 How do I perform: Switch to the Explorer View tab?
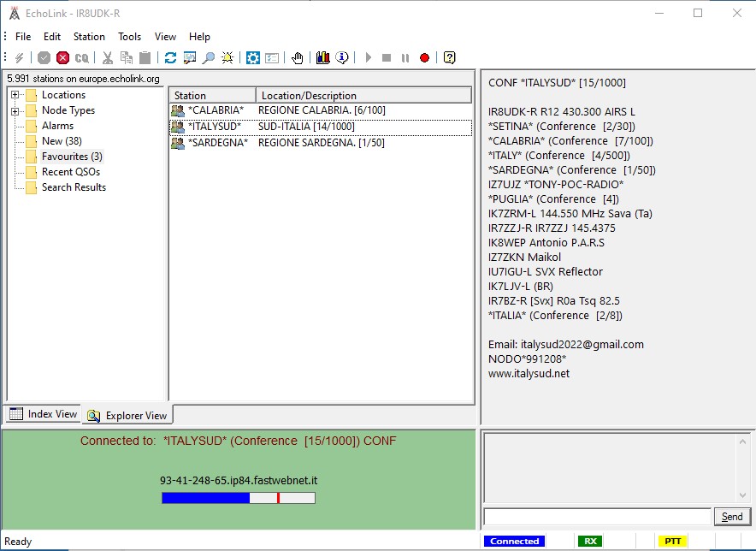(127, 416)
